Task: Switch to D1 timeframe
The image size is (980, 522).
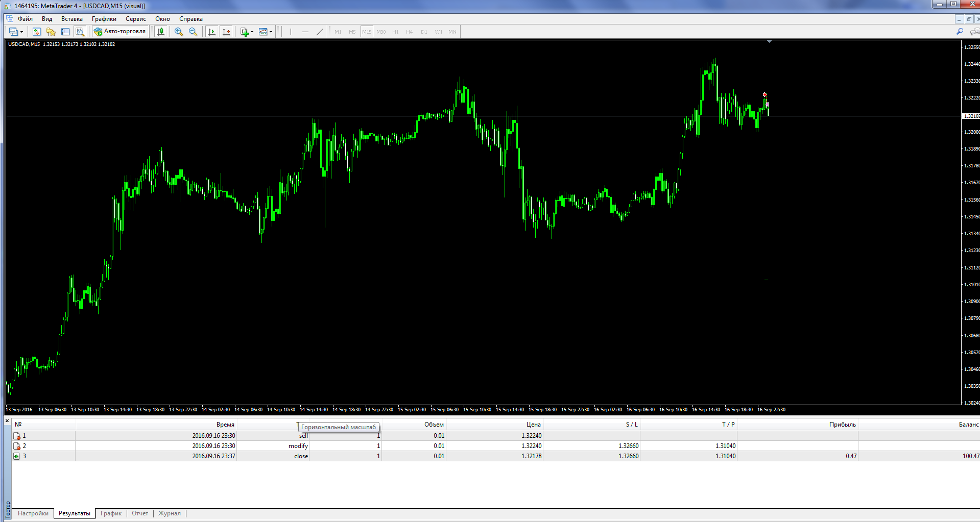Action: (424, 32)
